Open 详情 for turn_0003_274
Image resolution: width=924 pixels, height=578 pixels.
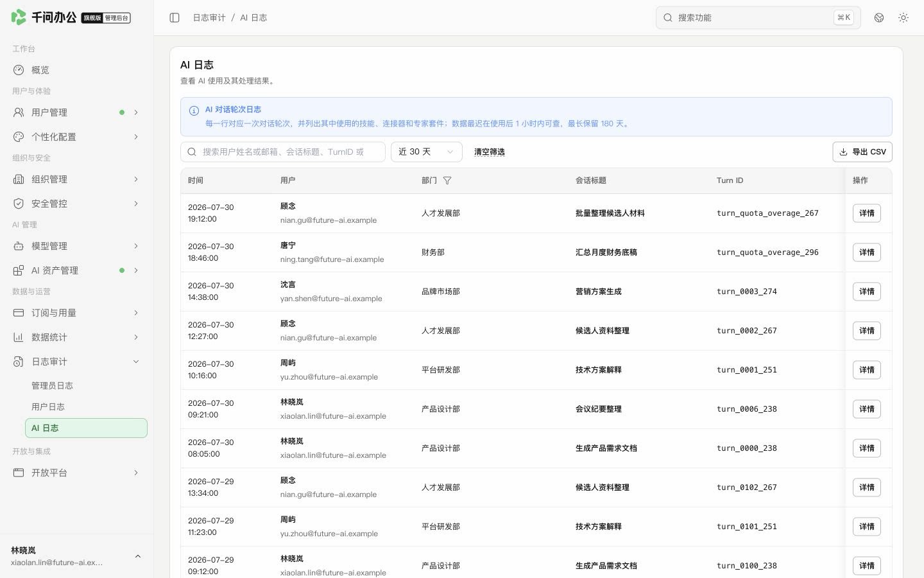click(867, 292)
